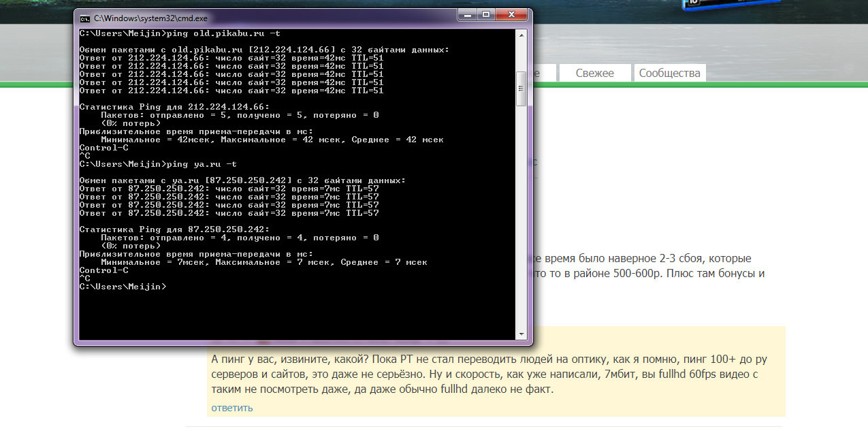Click the last prompt 'C:\Users\Meijin>'
868x431 pixels.
[123, 287]
